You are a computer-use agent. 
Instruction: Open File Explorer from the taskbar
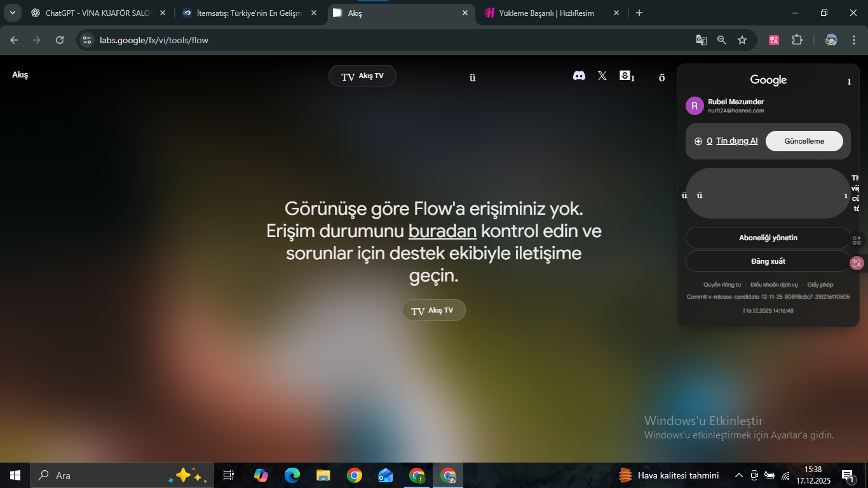pyautogui.click(x=323, y=475)
